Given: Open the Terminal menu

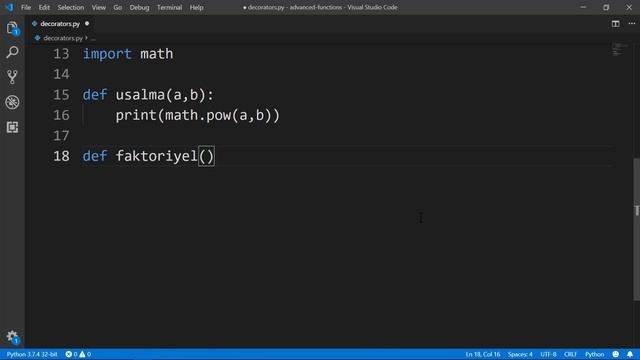Looking at the screenshot, I should (169, 7).
